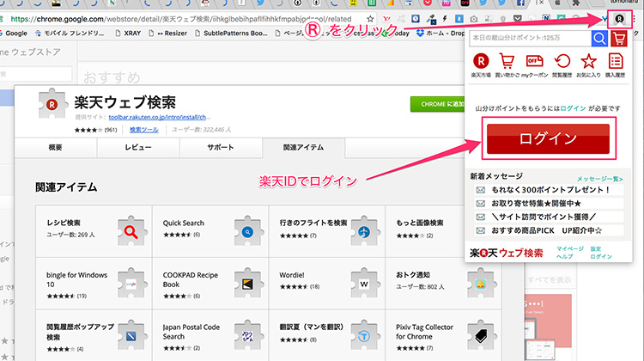
Task: Click the Quick Search extension icon
Action: 247,231
